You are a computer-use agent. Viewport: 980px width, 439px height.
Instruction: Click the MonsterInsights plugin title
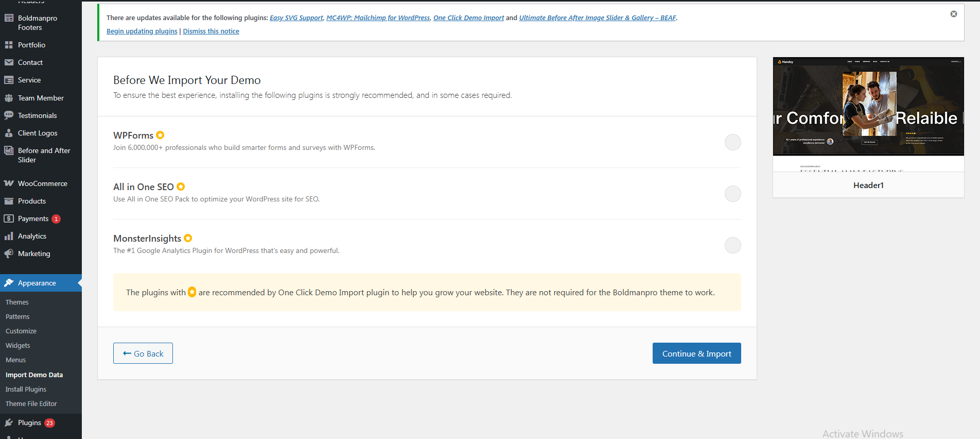(147, 238)
